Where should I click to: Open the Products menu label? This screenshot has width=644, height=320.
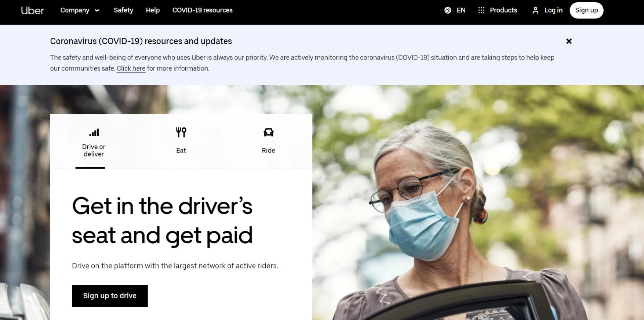click(x=503, y=10)
